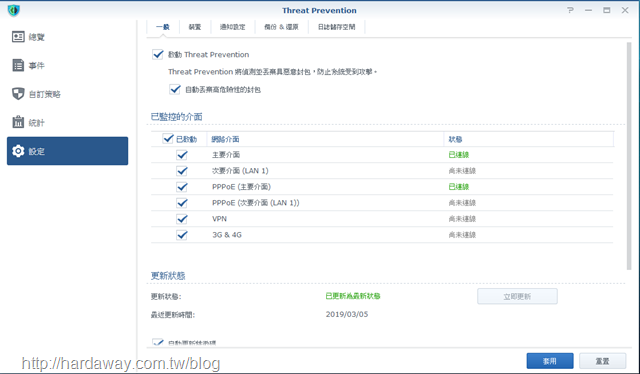This screenshot has height=374, width=640.
Task: Uncheck the VPN interface checkbox
Action: 182,219
